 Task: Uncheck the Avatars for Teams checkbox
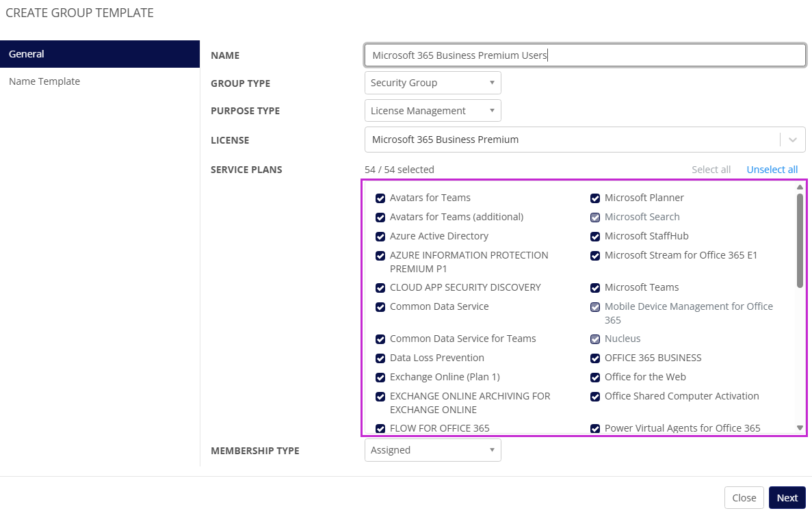tap(380, 198)
